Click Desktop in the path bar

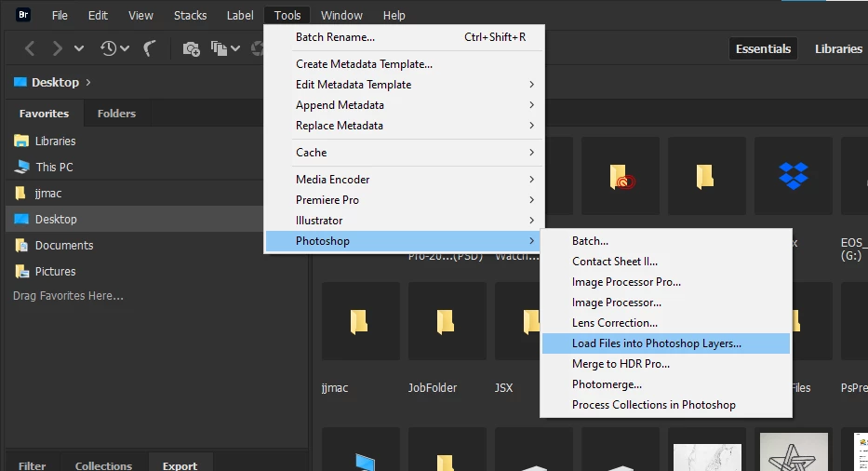(55, 82)
